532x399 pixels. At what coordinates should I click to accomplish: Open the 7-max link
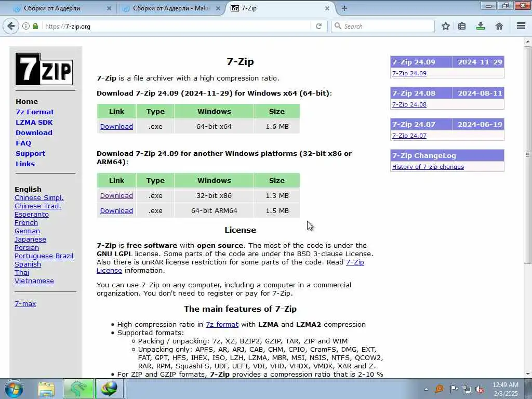tap(25, 303)
